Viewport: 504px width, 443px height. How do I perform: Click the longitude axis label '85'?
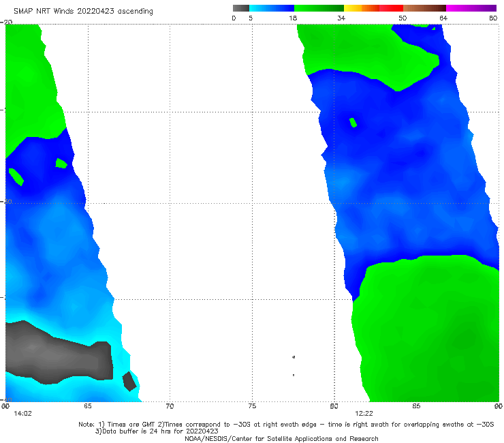[416, 406]
